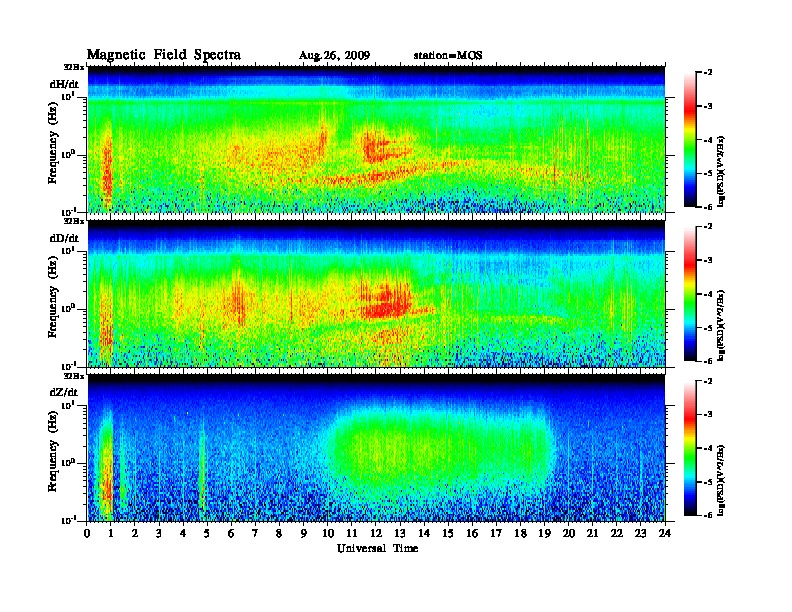Click the "32Hz" tick label above dZ/dt
The height and width of the screenshot is (612, 792).
[x=74, y=376]
